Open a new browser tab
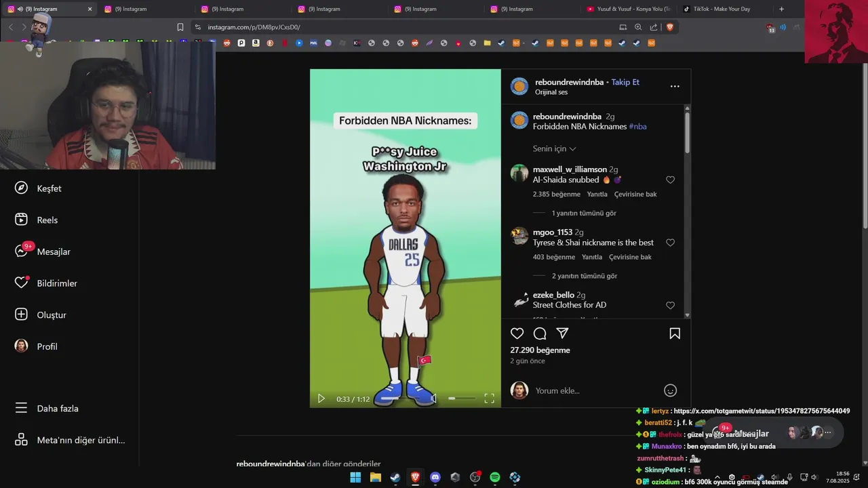Image resolution: width=868 pixels, height=488 pixels. point(781,9)
